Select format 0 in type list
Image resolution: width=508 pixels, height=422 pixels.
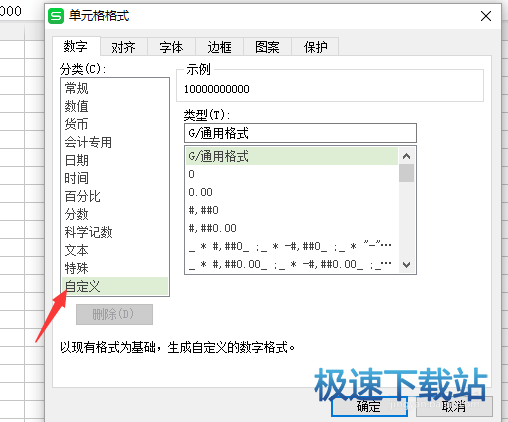(x=292, y=174)
